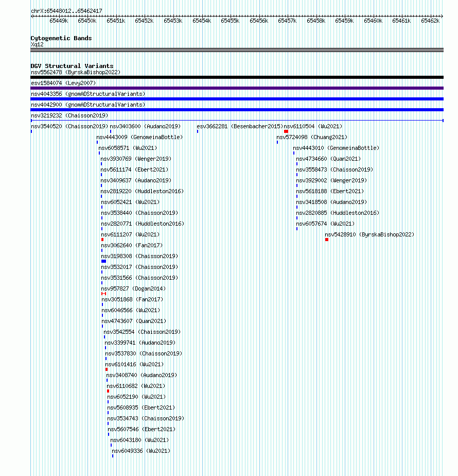Click the nsv5562478 (ByrskaBishop2022) variant label
Image resolution: width=458 pixels, height=476 pixels.
[76, 72]
